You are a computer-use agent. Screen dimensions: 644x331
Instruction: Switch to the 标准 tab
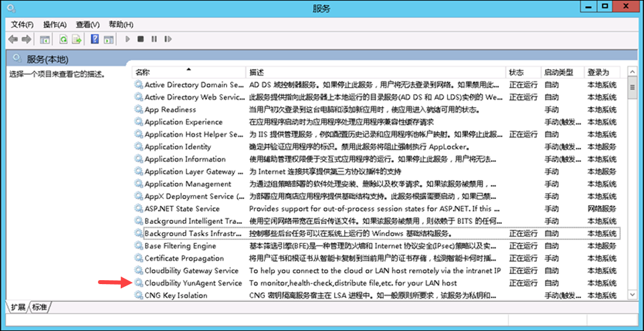40,307
